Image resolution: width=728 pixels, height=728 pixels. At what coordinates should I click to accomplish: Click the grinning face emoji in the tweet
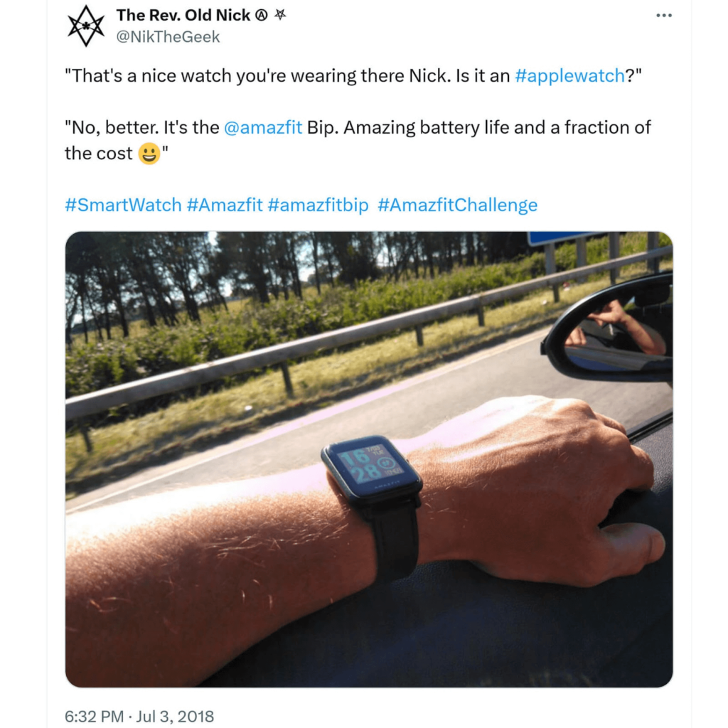coord(149,154)
